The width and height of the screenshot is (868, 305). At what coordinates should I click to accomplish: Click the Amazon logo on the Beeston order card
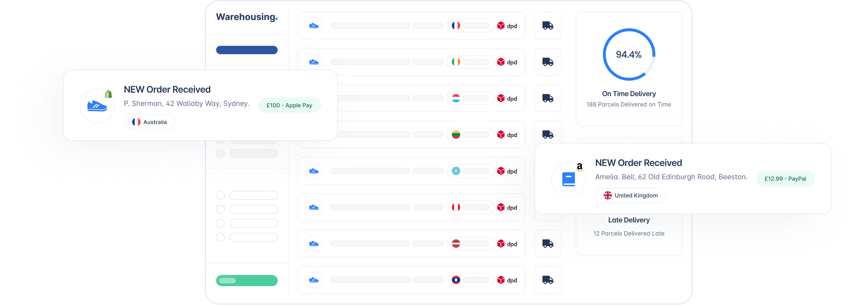pos(579,167)
